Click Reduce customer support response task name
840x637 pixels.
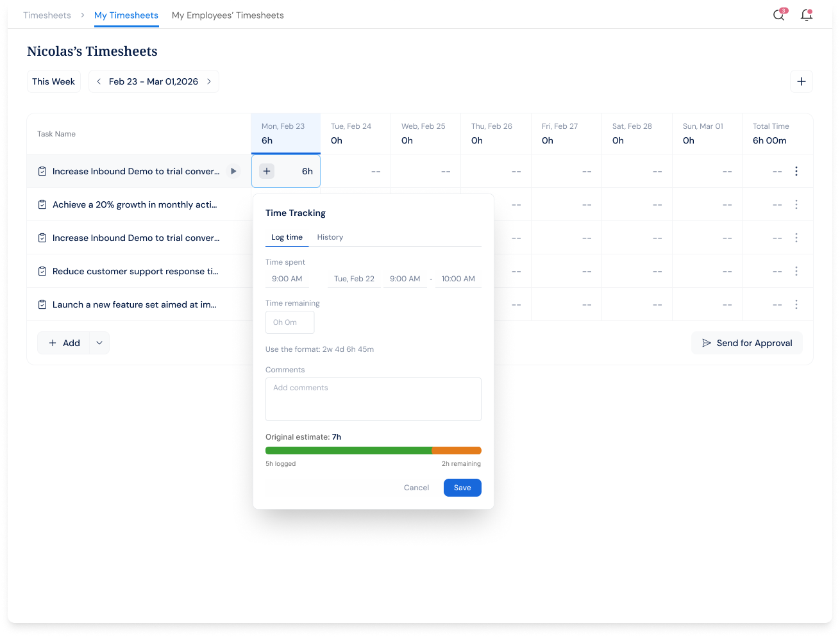tap(135, 271)
